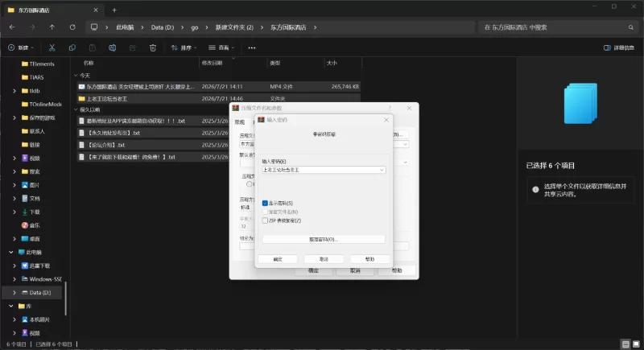This screenshot has height=350, width=644.
Task: Click the greyed 加密文件名(N) checkbox
Action: [265, 212]
